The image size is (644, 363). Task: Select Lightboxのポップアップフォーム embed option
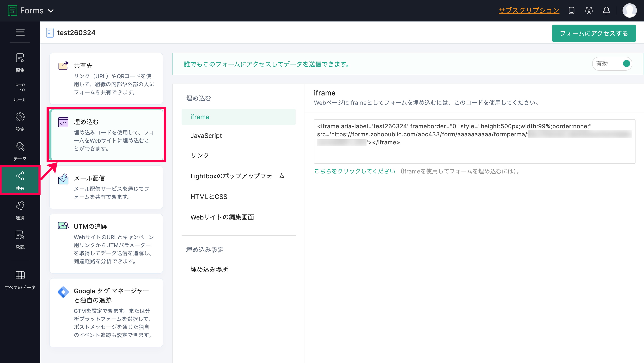point(237,176)
